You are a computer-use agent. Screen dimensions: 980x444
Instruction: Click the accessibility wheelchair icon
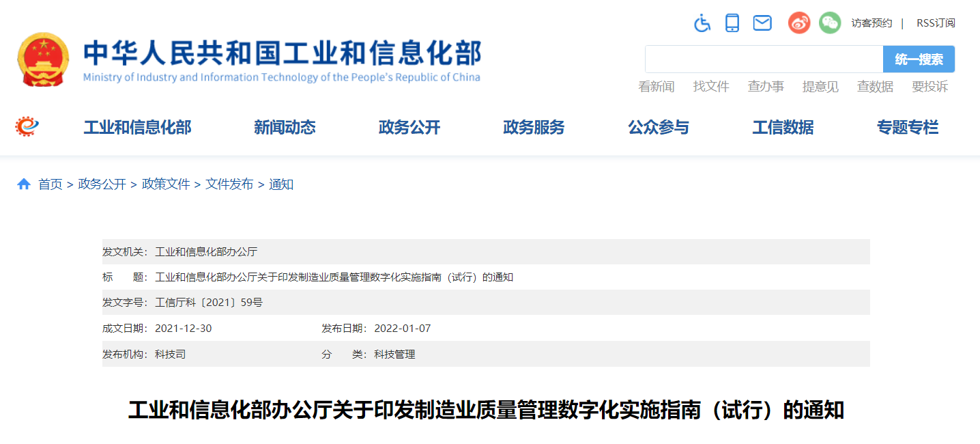[x=702, y=23]
